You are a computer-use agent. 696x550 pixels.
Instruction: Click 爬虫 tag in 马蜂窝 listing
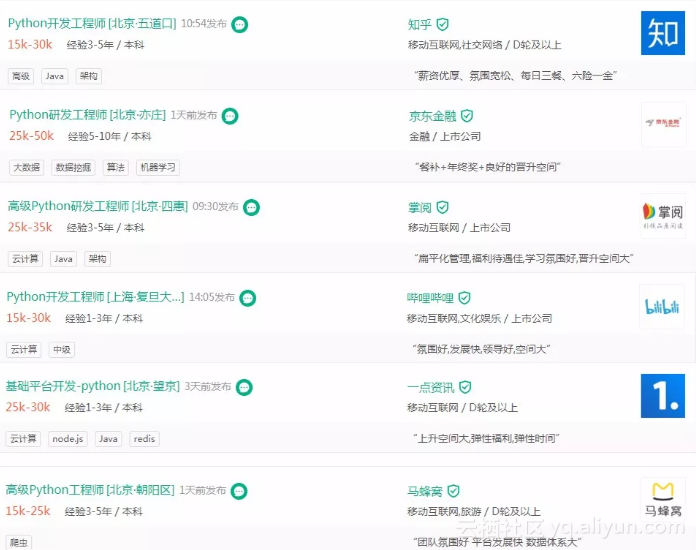[x=19, y=542]
